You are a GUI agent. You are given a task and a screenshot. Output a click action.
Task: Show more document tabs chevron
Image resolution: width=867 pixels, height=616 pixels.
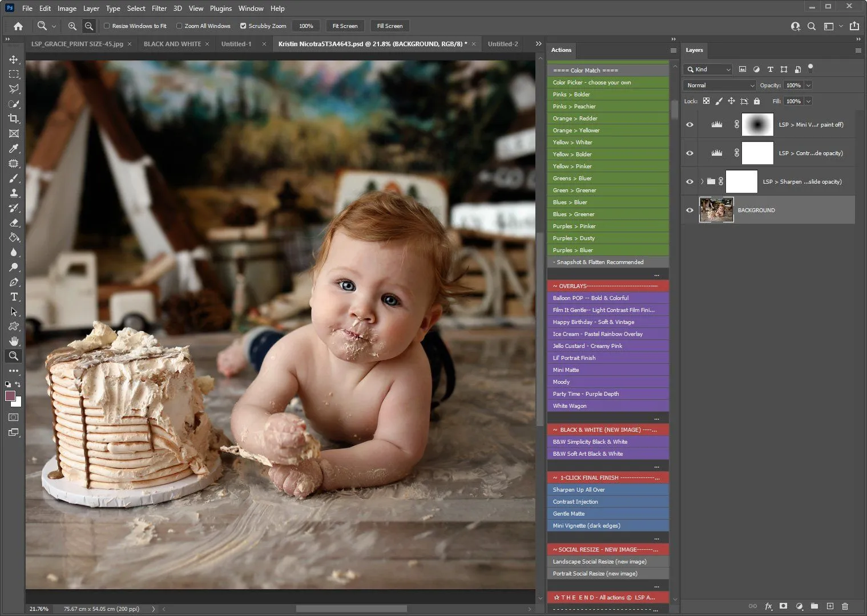[x=538, y=44]
